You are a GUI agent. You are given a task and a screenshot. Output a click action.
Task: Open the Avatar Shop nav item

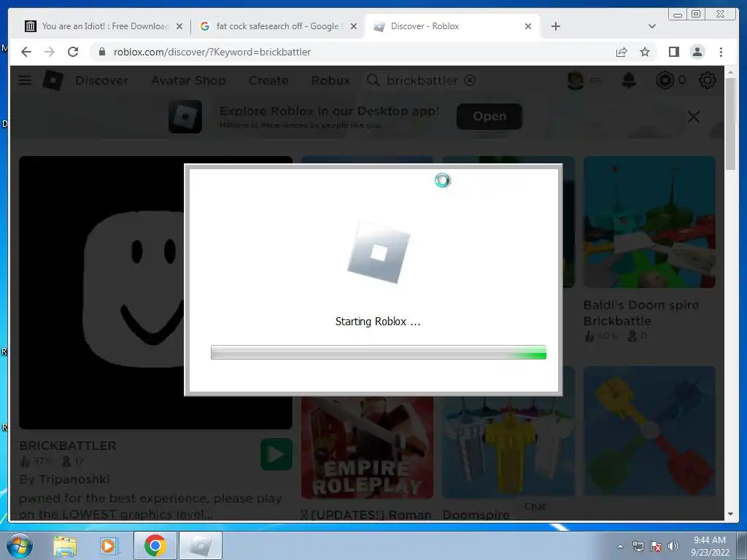pyautogui.click(x=189, y=80)
